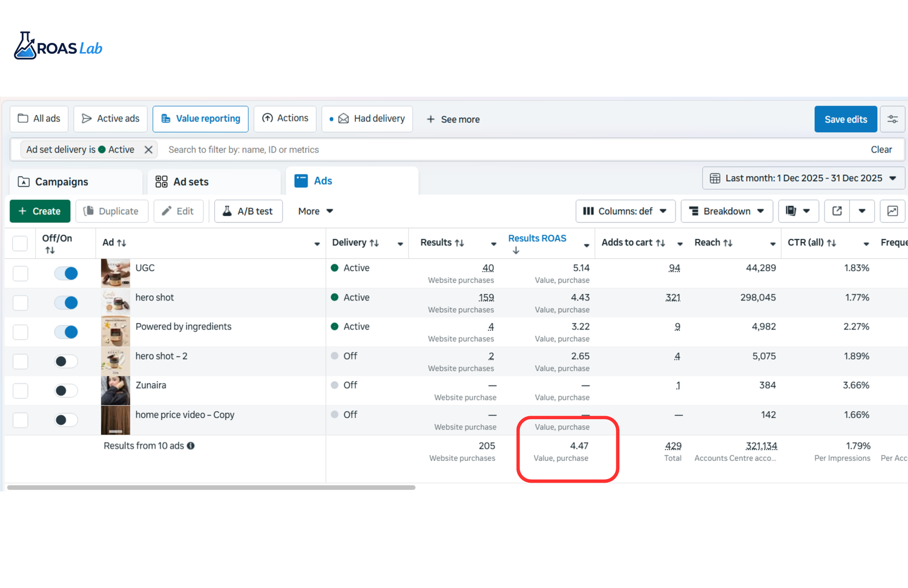This screenshot has width=908, height=588.
Task: Switch to the Campaigns tab
Action: click(x=61, y=181)
